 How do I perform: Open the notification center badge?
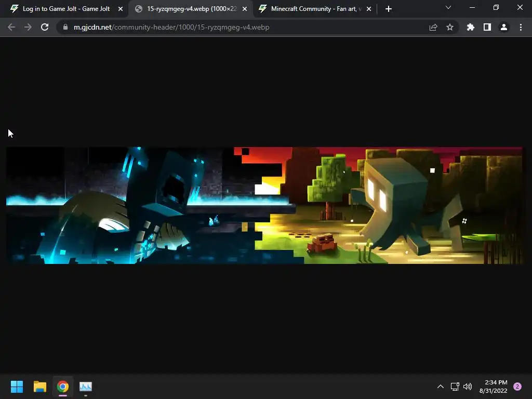pos(517,387)
